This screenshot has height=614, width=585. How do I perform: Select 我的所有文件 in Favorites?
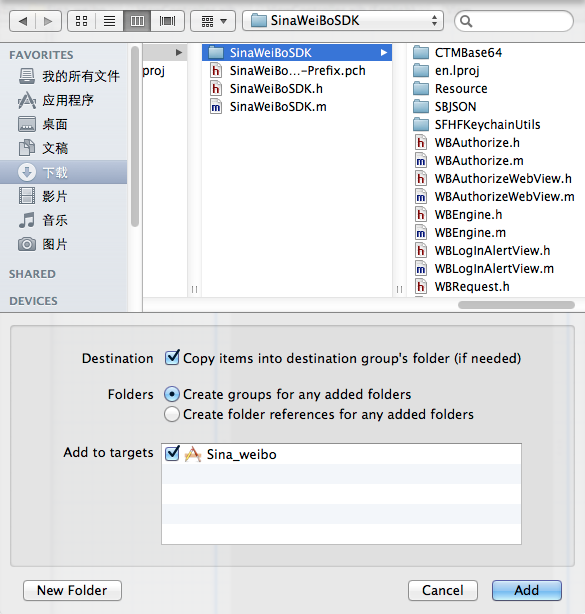point(63,76)
